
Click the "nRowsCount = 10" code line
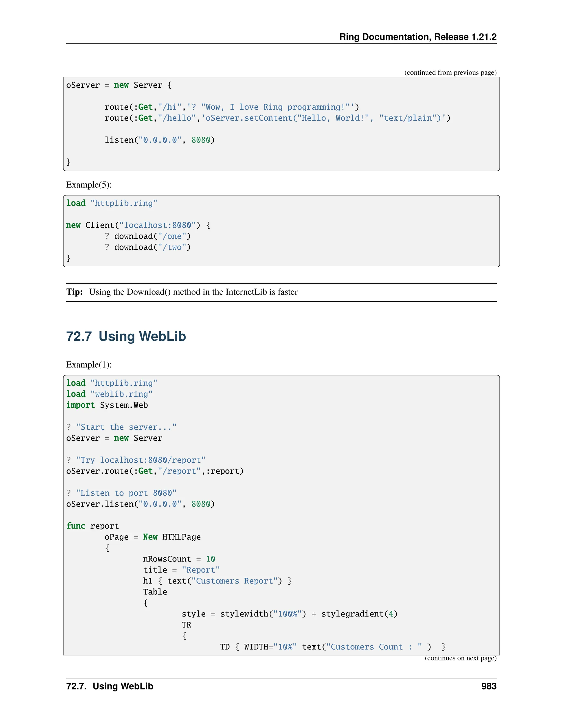pyautogui.click(x=179, y=559)
